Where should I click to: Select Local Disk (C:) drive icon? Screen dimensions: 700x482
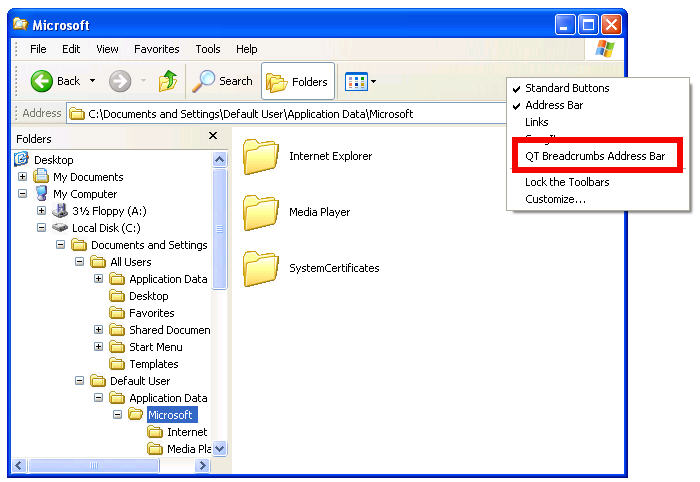(60, 228)
